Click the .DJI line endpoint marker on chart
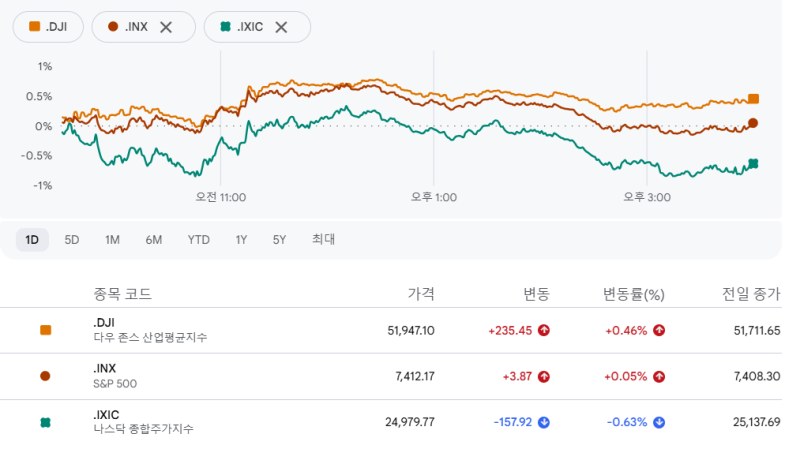 [753, 99]
